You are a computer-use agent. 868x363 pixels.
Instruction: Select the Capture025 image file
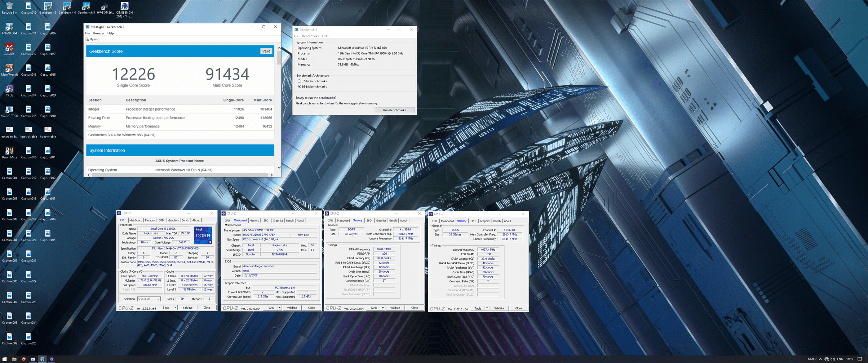28,339
